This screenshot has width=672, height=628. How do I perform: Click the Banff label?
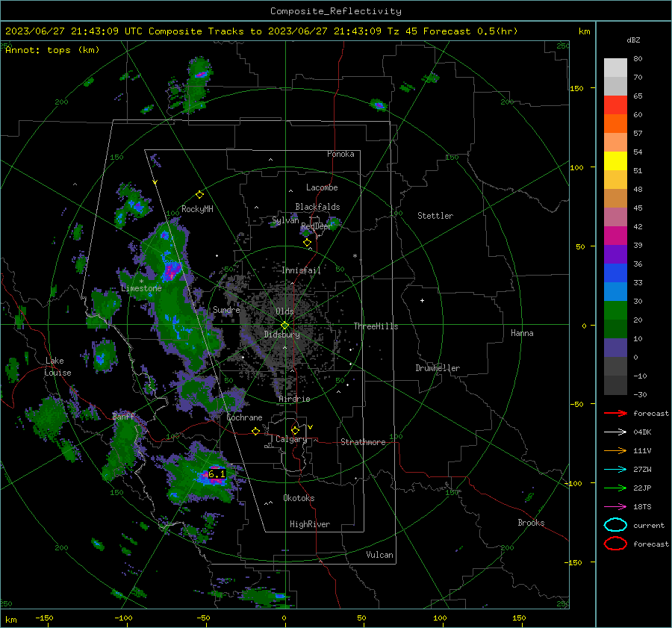point(123,417)
